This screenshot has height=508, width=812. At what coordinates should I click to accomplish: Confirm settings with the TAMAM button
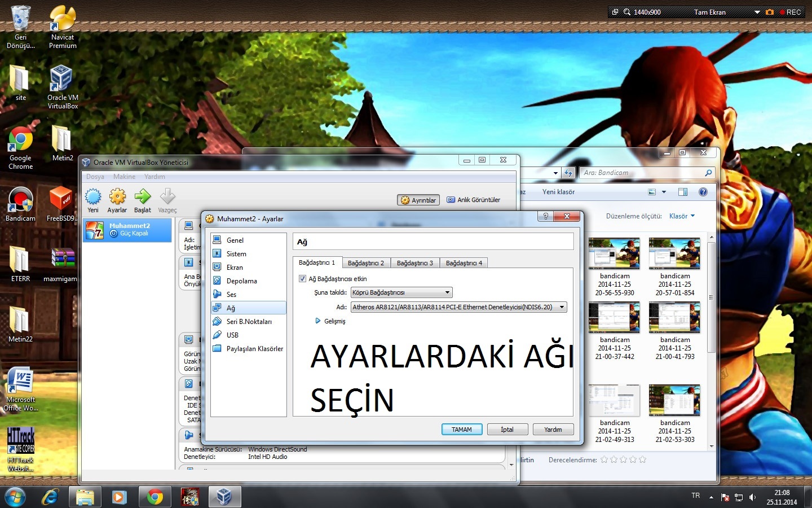tap(462, 430)
